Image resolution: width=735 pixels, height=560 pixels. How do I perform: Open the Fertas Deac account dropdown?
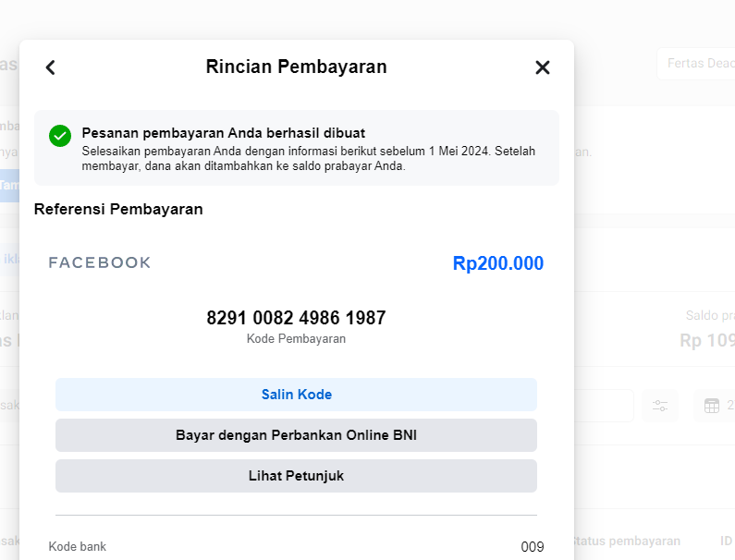pos(695,64)
